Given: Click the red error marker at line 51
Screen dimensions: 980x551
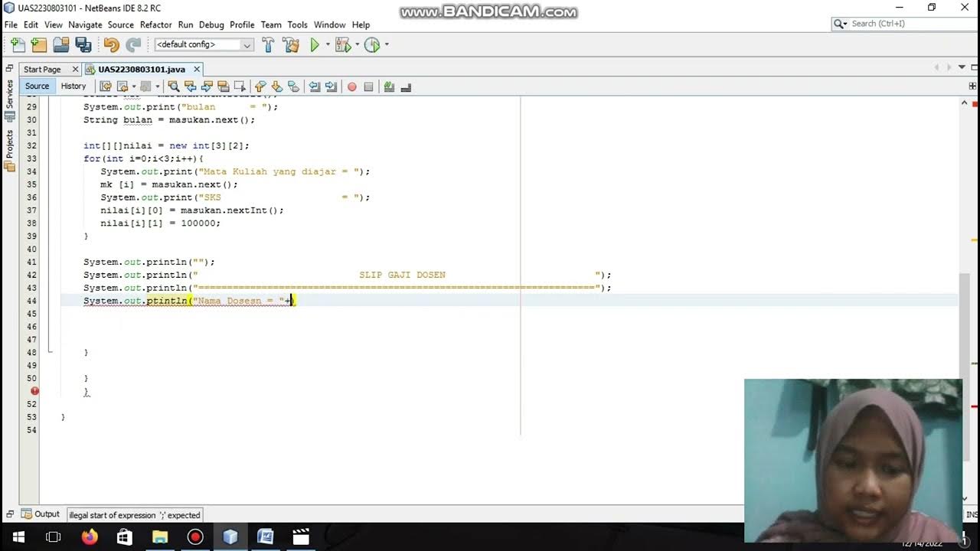Looking at the screenshot, I should pyautogui.click(x=34, y=391).
